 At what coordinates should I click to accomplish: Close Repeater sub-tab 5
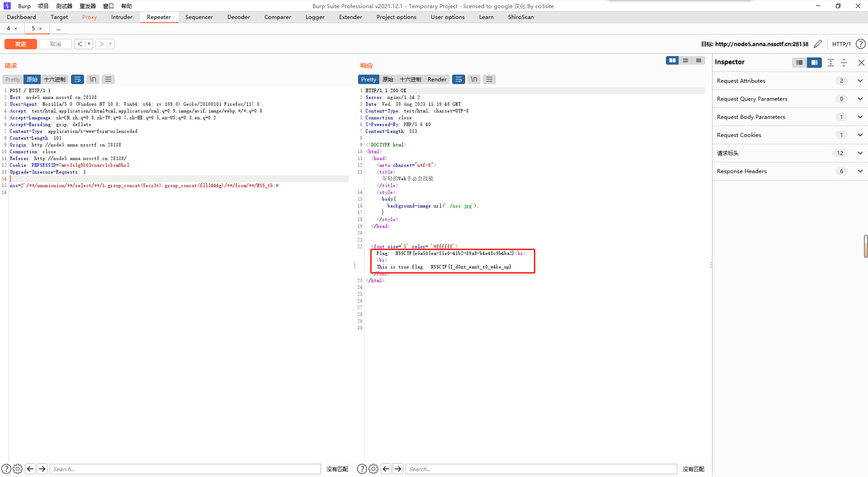40,28
